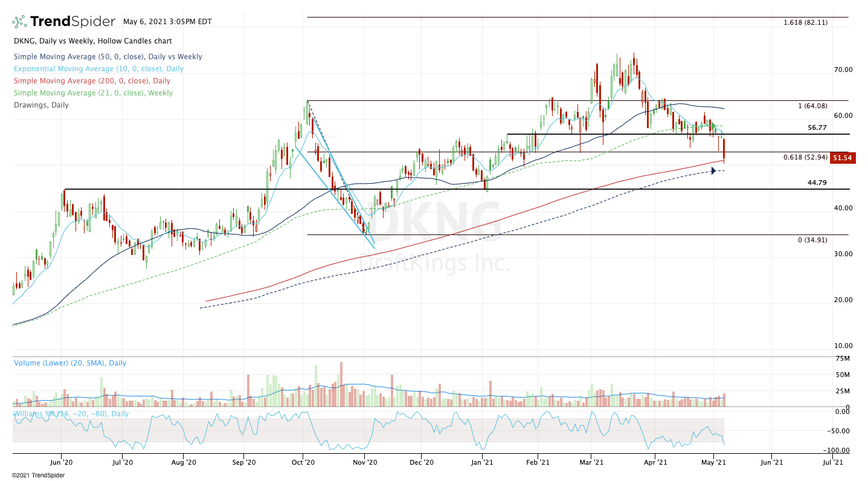The width and height of the screenshot is (868, 481).
Task: Select the 56.77 horizontal level label
Action: (x=817, y=128)
